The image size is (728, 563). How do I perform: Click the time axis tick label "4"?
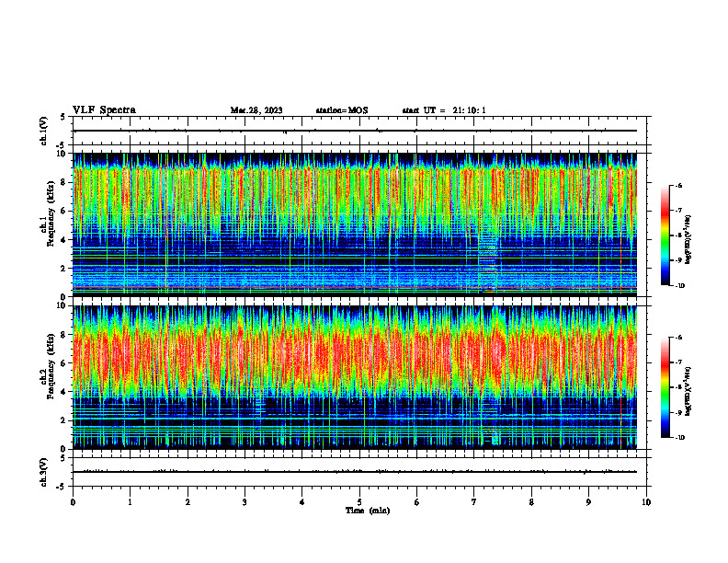point(302,502)
